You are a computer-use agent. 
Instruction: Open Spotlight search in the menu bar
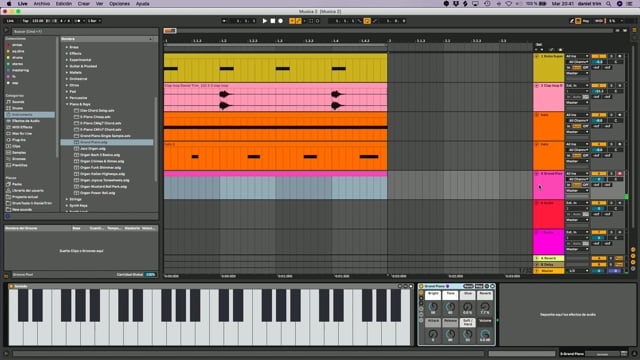(x=609, y=4)
